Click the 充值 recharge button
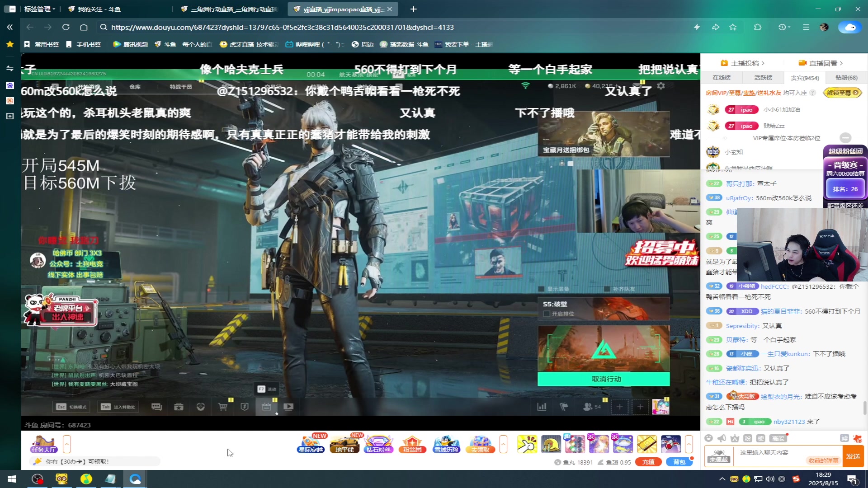Viewport: 868px width, 488px height. (648, 462)
